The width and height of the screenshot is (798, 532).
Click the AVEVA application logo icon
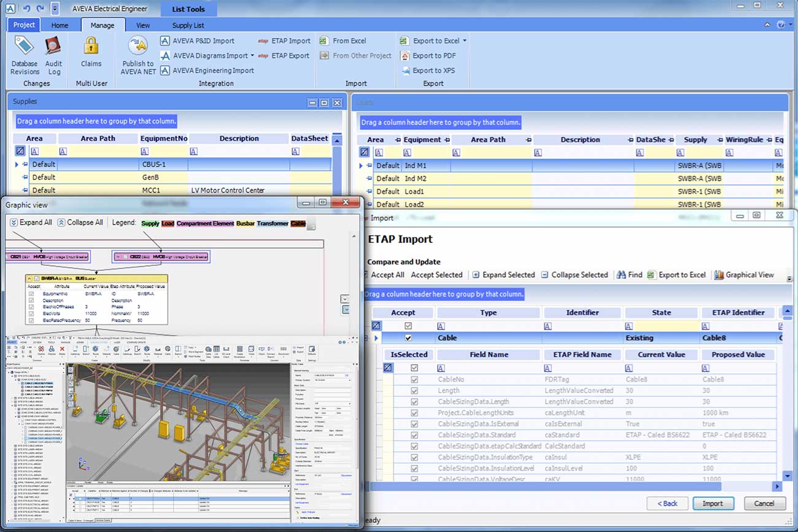(x=9, y=9)
